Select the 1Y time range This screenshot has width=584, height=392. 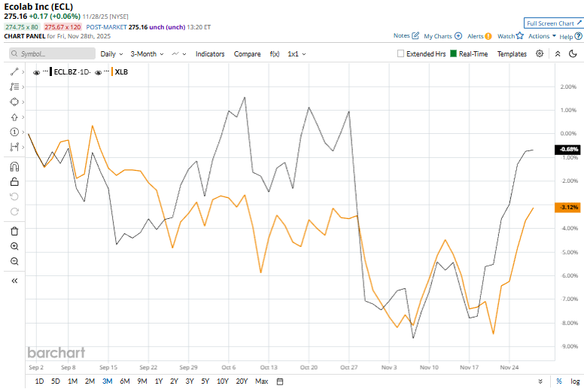coord(159,381)
